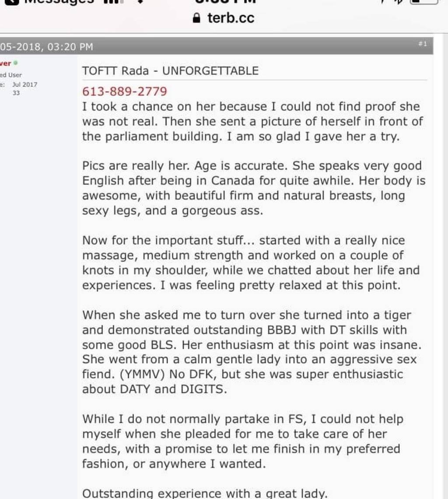Tap the paragraph starting "Now for the important"

250,263
